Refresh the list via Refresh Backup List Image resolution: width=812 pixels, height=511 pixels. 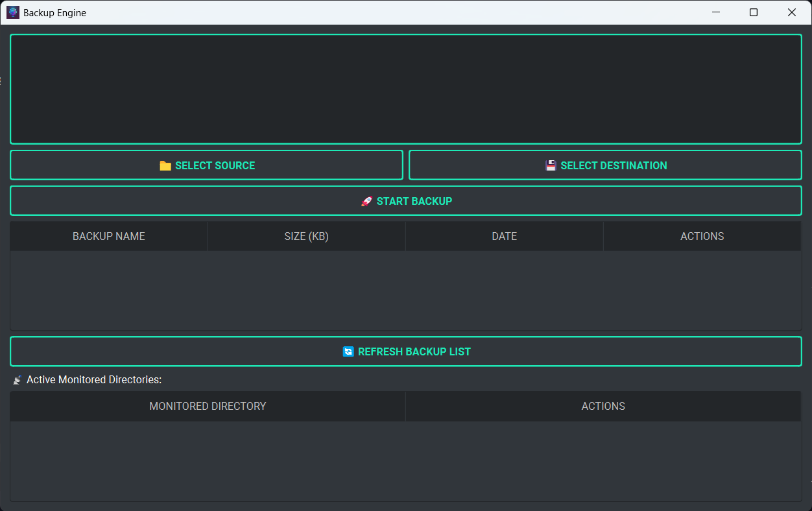(x=406, y=351)
